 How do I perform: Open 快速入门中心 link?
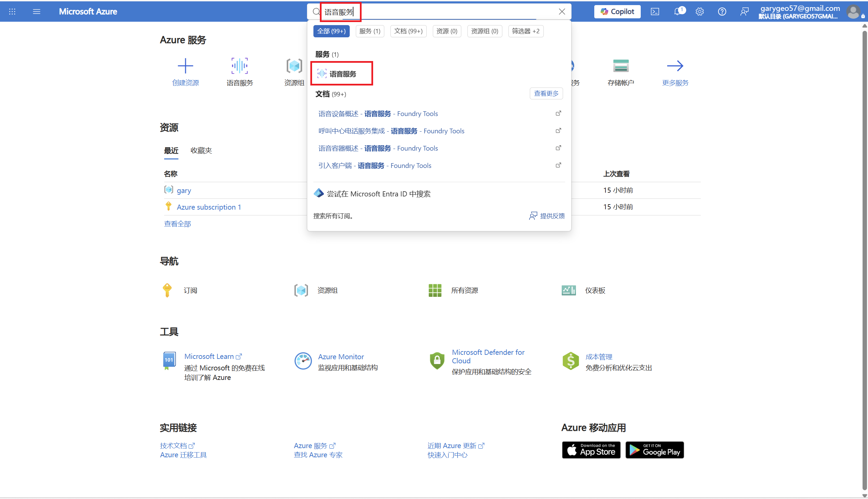[447, 455]
